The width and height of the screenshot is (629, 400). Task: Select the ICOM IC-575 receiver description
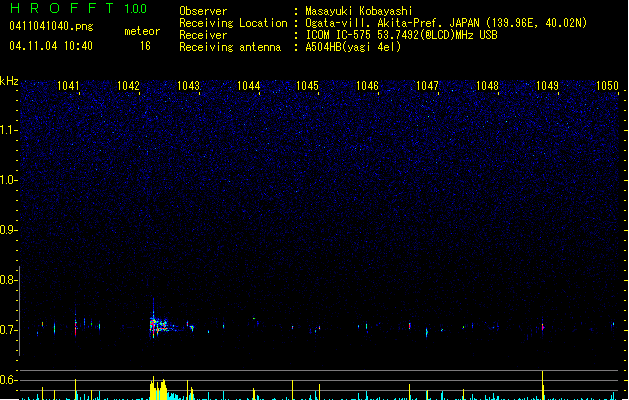pyautogui.click(x=402, y=35)
